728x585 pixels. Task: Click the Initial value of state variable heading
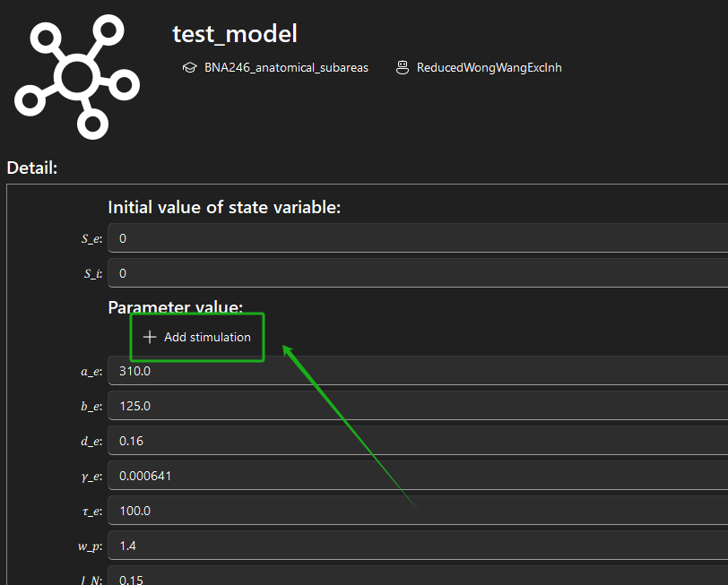224,207
